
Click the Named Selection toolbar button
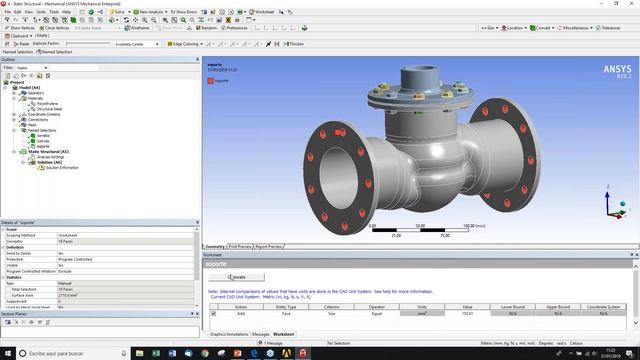(54, 52)
